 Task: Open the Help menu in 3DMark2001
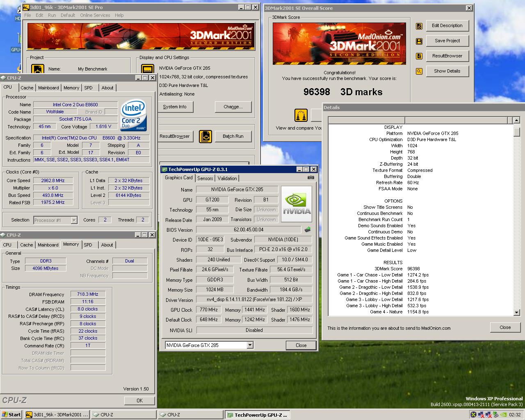[119, 15]
